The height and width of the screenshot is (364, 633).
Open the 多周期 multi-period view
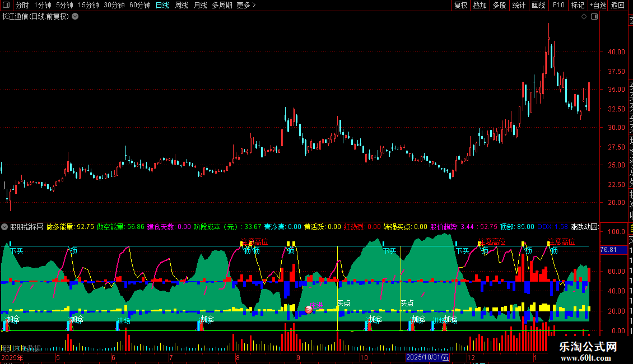point(222,5)
